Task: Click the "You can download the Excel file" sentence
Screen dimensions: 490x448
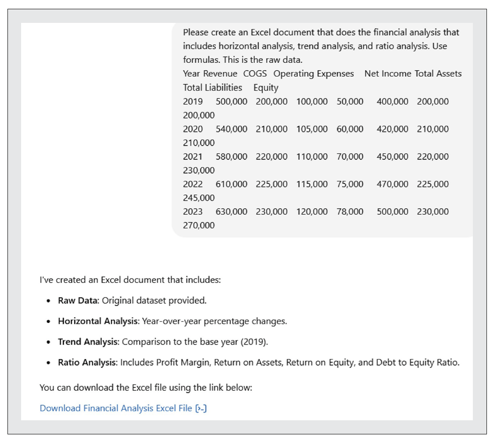Action: tap(145, 388)
